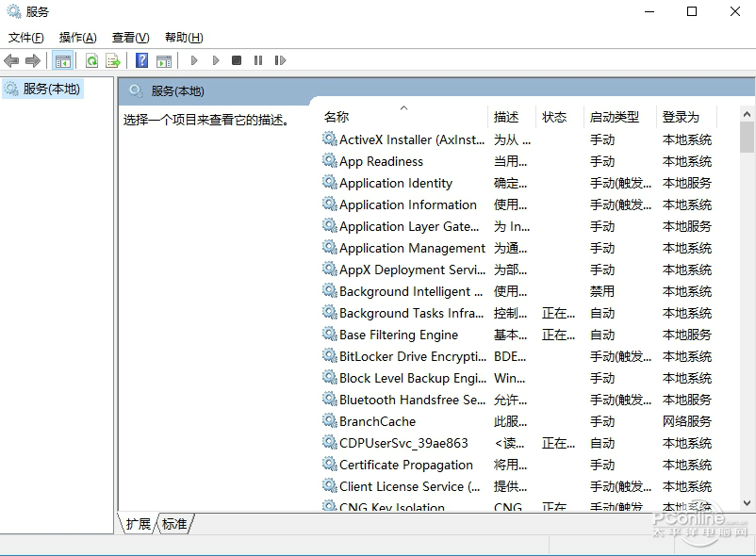Viewport: 756px width, 556px height.
Task: Click the scroll down arrow of the list
Action: coord(747,503)
